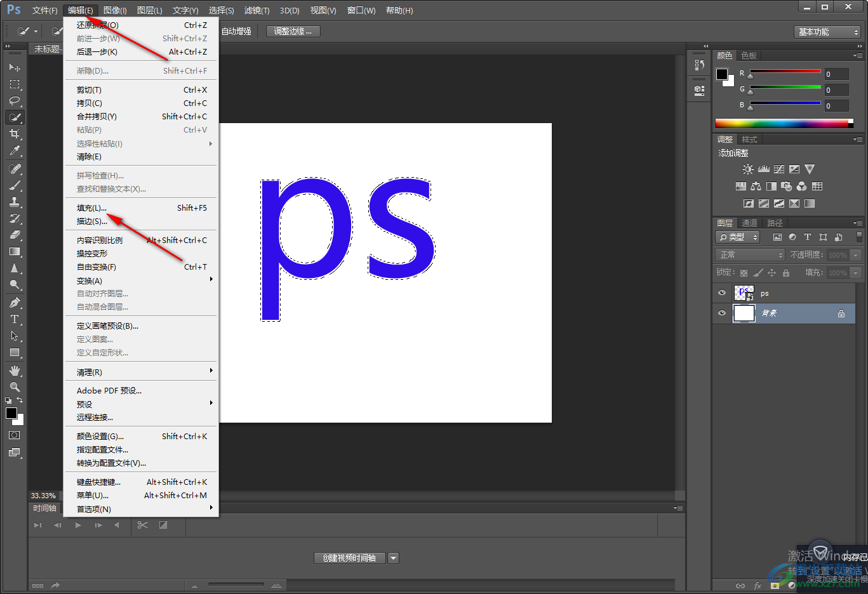Select the Lasso tool
Viewport: 868px width, 594px height.
pos(15,101)
